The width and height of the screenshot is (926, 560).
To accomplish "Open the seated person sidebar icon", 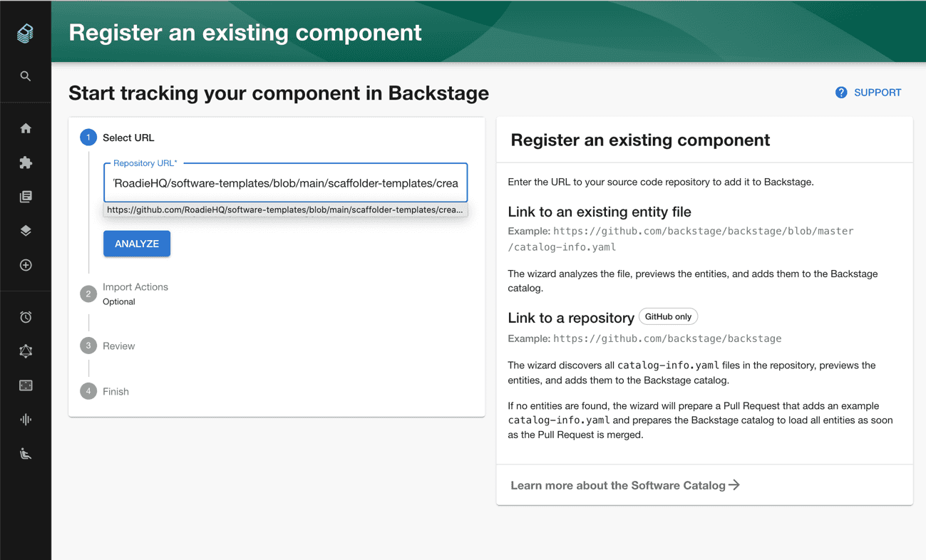I will 26,454.
